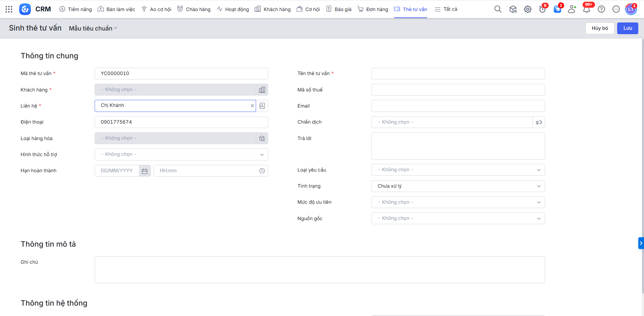Image resolution: width=644 pixels, height=316 pixels.
Task: Expand the Hình thức hỗ trợ dropdown
Action: (181, 154)
